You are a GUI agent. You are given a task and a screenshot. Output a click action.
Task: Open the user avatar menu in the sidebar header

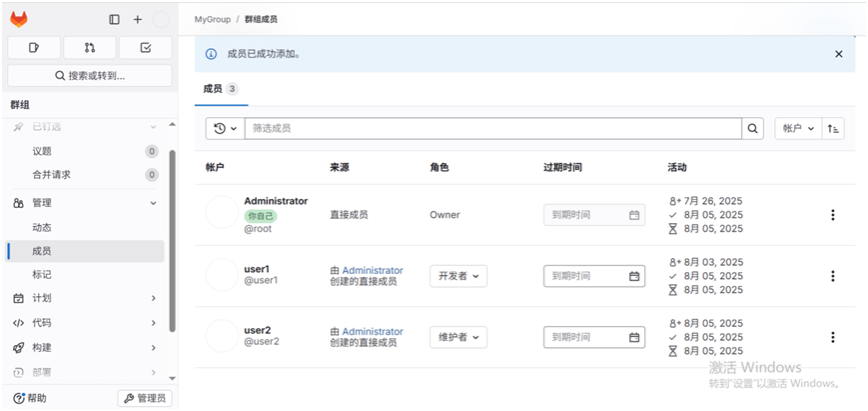point(161,19)
